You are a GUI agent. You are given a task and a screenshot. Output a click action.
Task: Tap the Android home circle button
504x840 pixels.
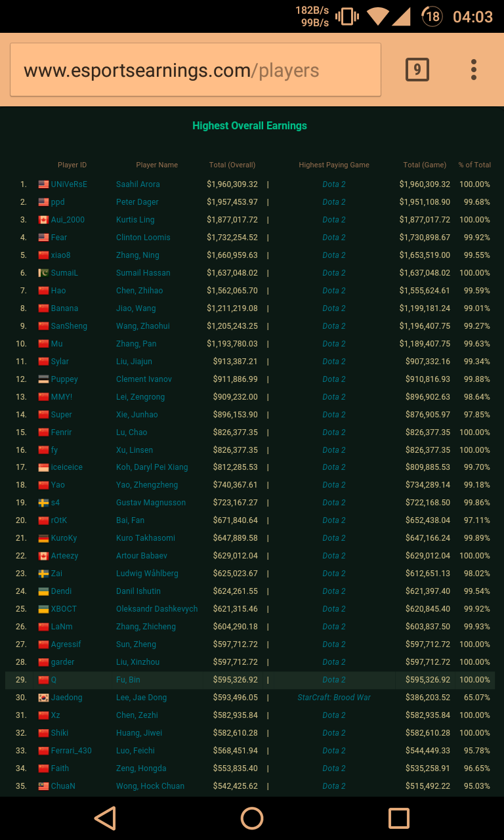coord(252,818)
